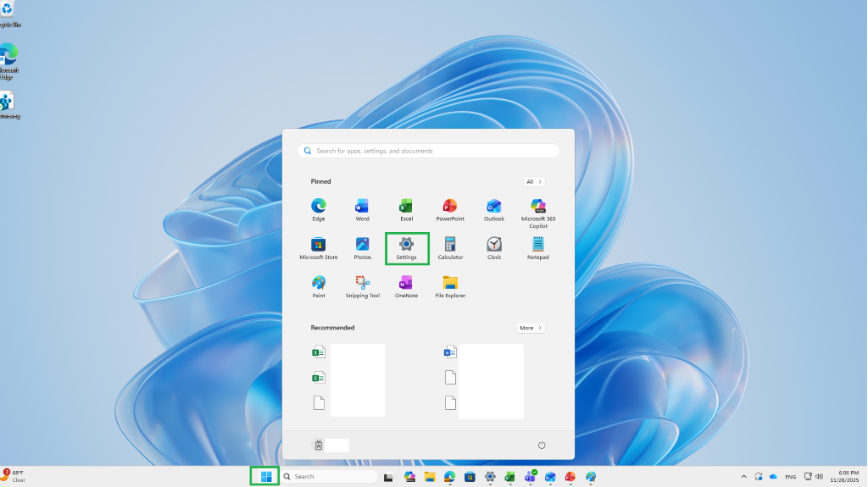
Task: Expand the hidden system tray icons chevron
Action: [x=743, y=477]
